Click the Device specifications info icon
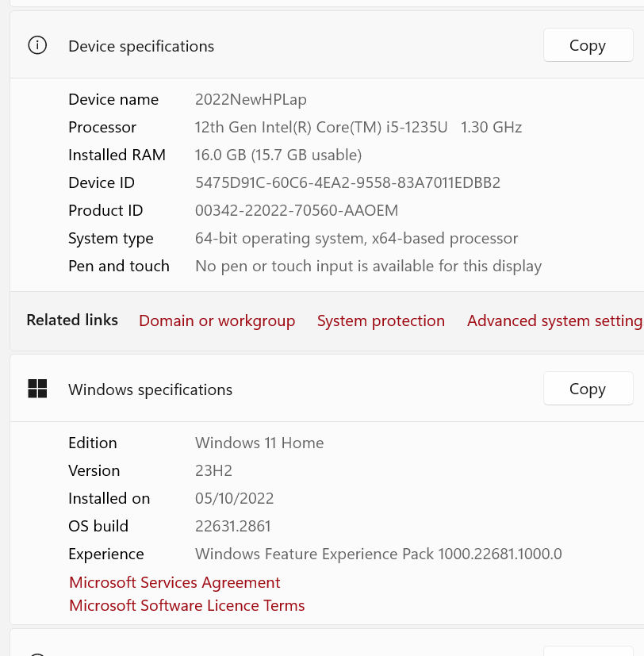Screen dimensions: 644x656 tap(37, 45)
